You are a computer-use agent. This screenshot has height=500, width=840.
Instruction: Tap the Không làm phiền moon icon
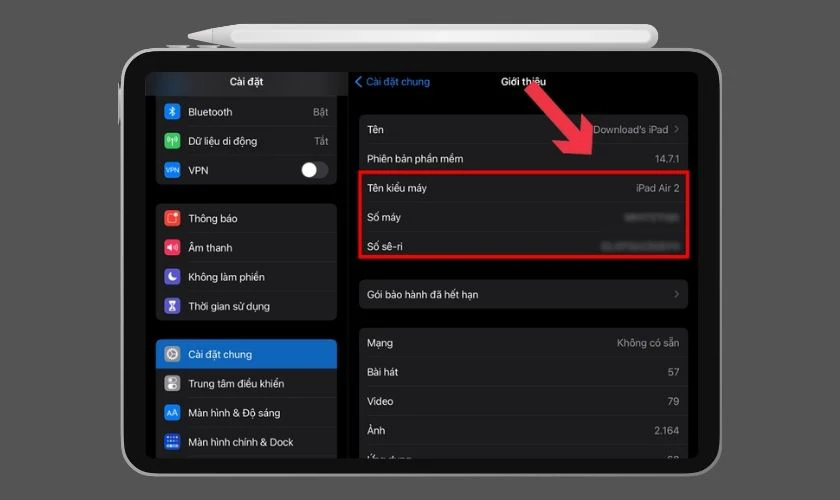pyautogui.click(x=172, y=277)
